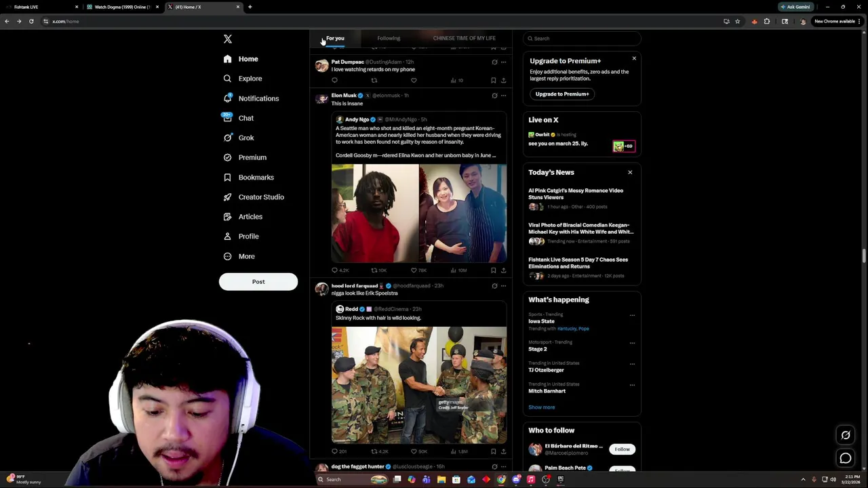Reply to Elon Musk's post
The height and width of the screenshot is (488, 868).
pyautogui.click(x=334, y=270)
